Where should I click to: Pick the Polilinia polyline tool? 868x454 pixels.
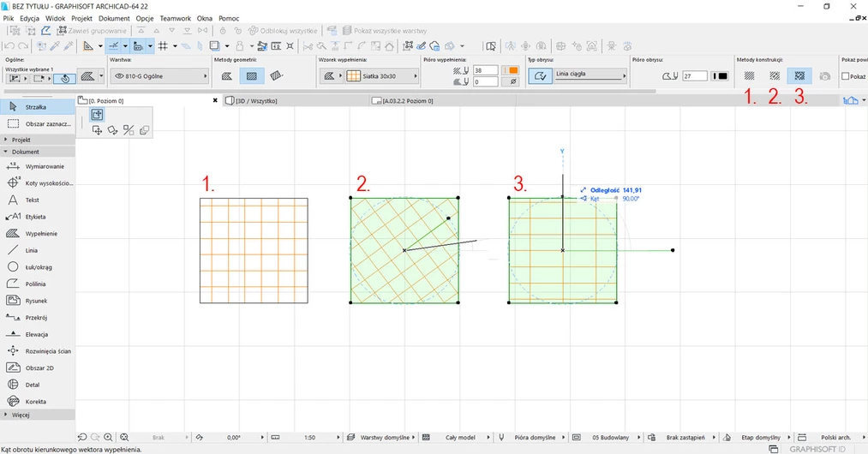[38, 284]
